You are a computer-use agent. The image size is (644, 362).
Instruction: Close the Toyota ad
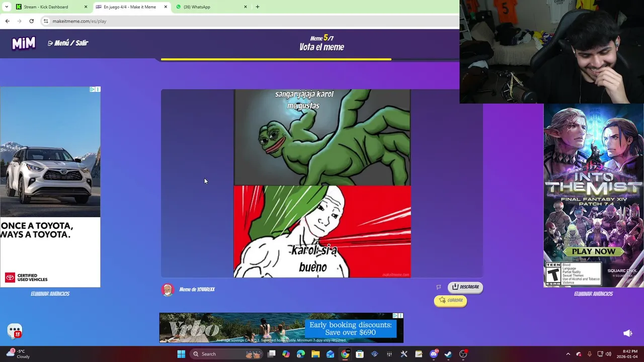98,89
